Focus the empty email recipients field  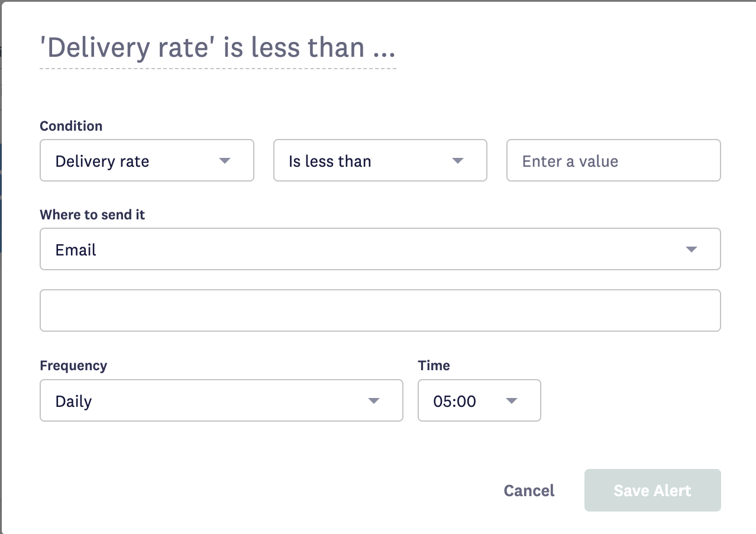pyautogui.click(x=380, y=310)
